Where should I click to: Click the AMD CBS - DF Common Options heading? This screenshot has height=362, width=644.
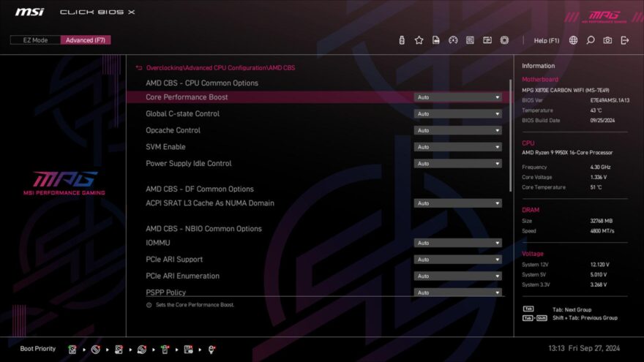coord(200,189)
